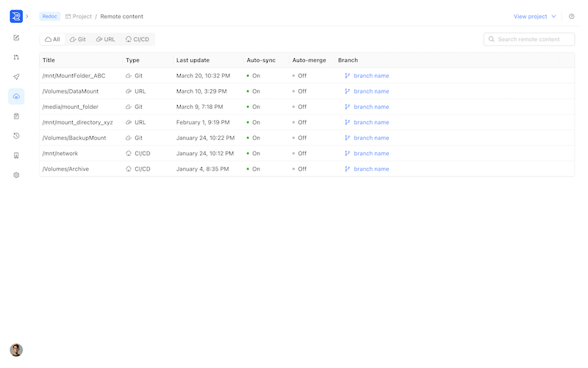Click Auto-sync On status for /mnt/MountFolder_ABC
Screen dimensions: 588x368
pyautogui.click(x=254, y=76)
